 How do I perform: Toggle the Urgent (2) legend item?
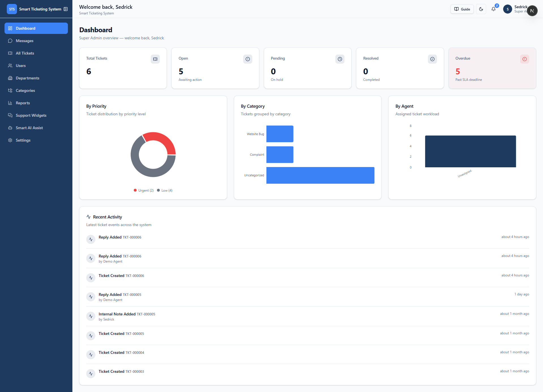pos(144,190)
